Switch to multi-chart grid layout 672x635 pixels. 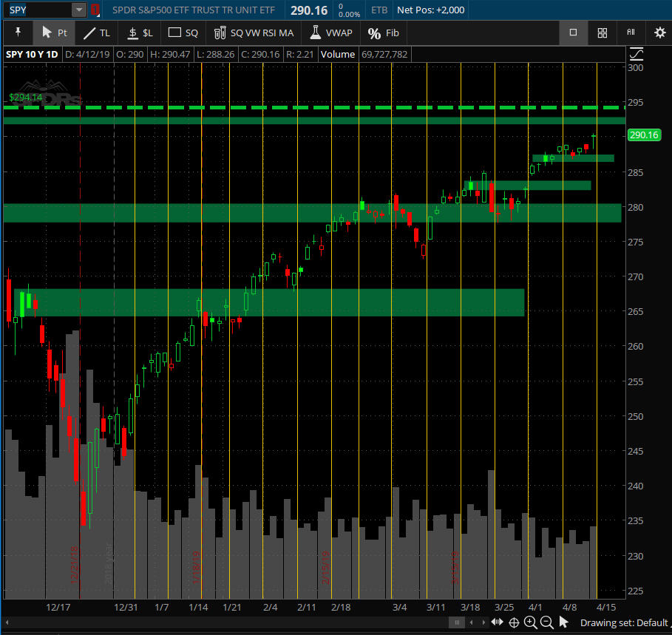coord(603,33)
